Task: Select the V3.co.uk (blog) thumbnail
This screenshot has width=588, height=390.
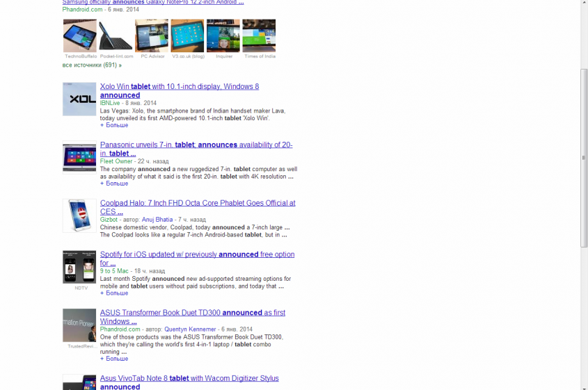Action: coord(187,35)
